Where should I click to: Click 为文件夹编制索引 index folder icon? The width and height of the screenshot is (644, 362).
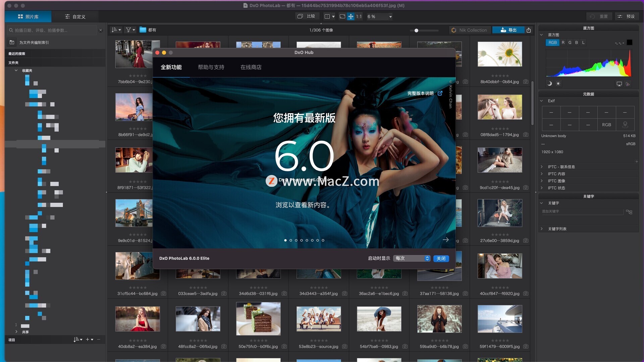pyautogui.click(x=12, y=42)
